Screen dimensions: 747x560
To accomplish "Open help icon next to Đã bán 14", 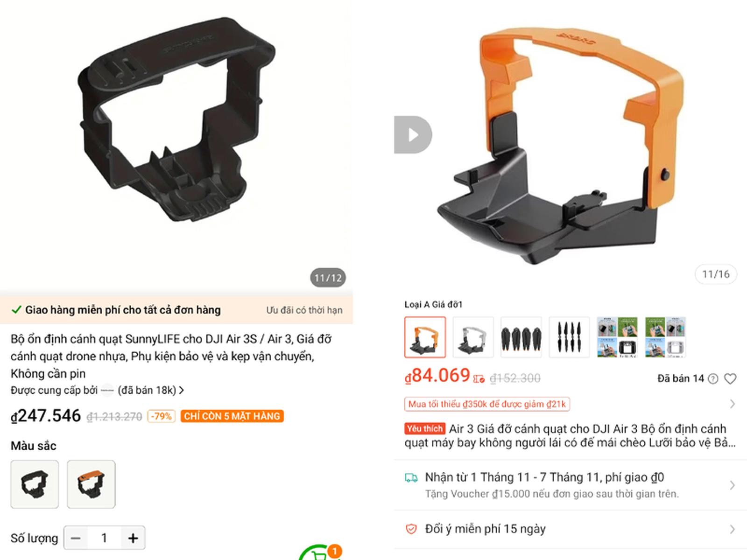I will pyautogui.click(x=713, y=378).
